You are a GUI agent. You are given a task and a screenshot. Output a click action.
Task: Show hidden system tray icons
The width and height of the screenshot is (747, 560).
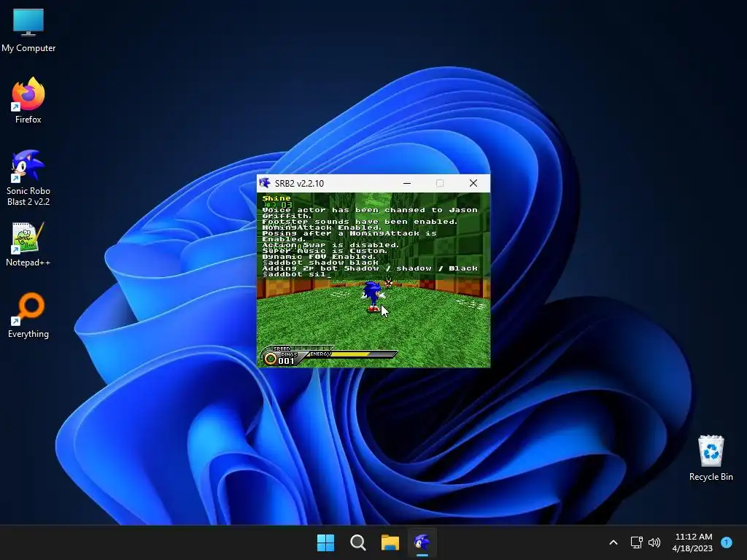tap(614, 542)
